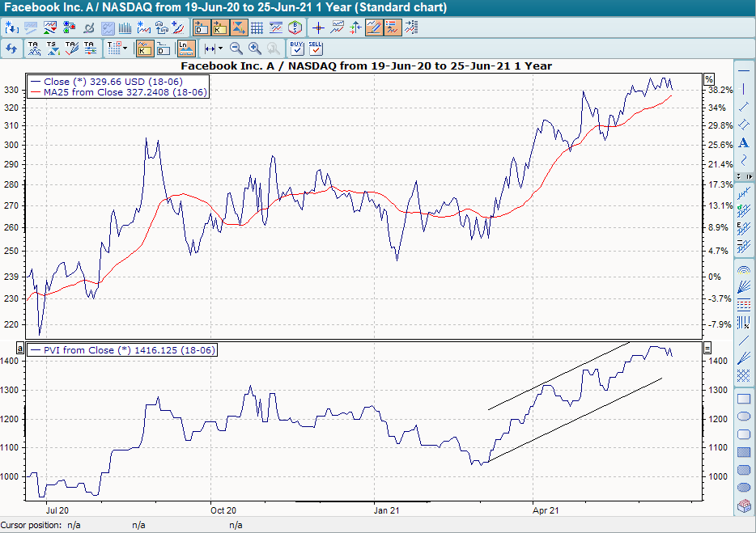756x533 pixels.
Task: Click the refresh chart icon
Action: pos(12,49)
